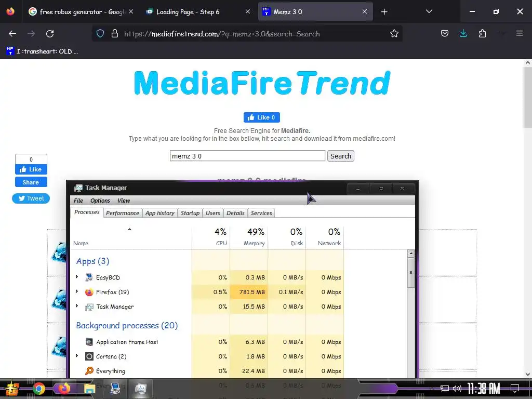Click the Task Manager title bar icon
This screenshot has height=399, width=532.
[78, 188]
